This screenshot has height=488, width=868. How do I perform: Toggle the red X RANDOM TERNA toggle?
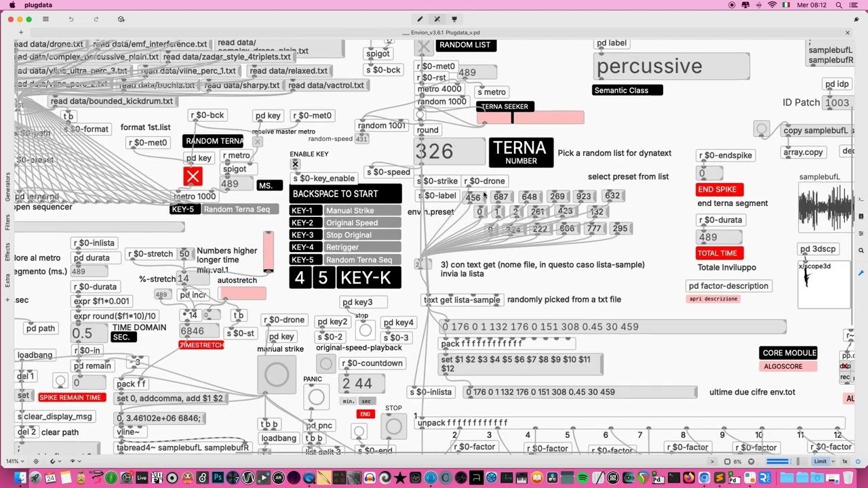coord(193,177)
